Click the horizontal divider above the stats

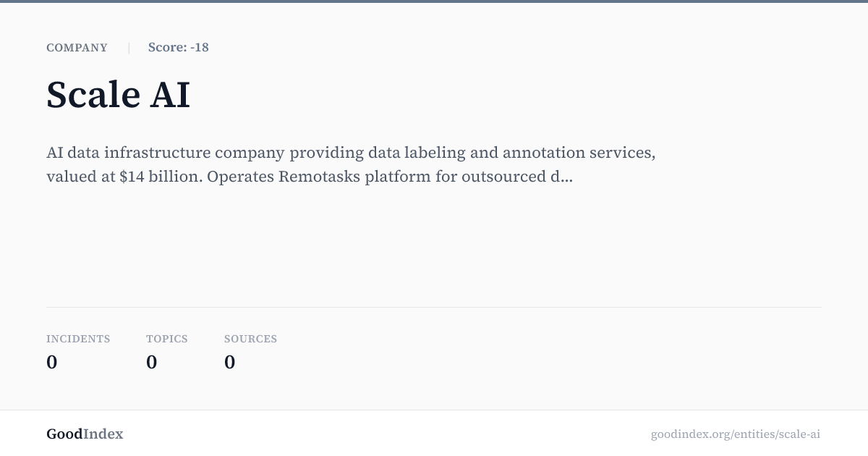434,307
